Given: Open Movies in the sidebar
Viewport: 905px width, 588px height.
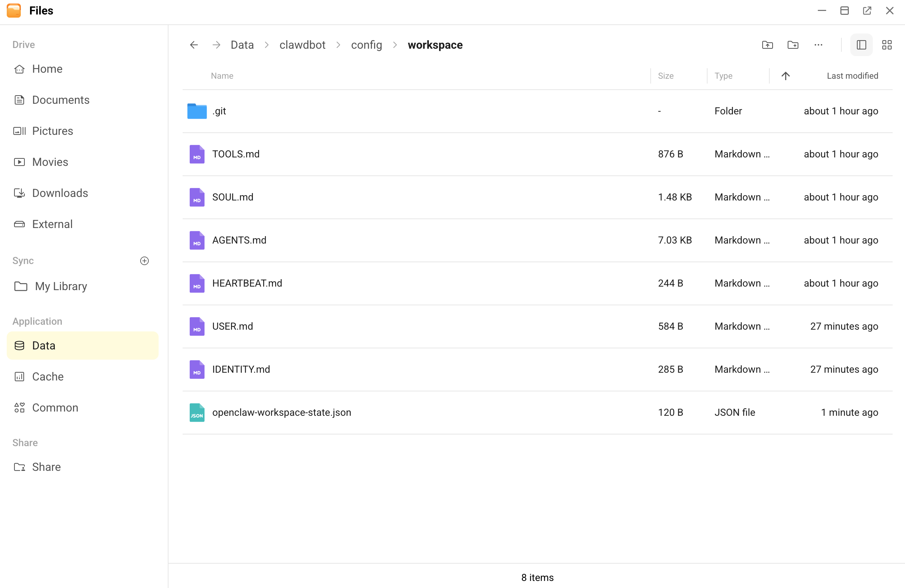Looking at the screenshot, I should point(83,162).
